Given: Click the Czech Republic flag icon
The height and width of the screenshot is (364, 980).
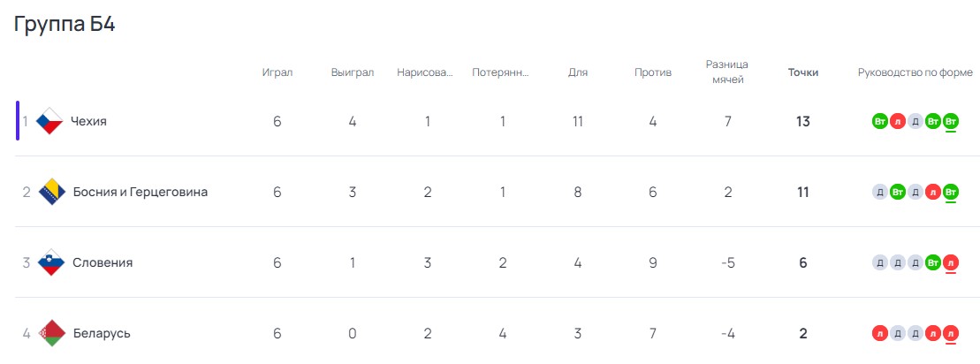Looking at the screenshot, I should [49, 121].
